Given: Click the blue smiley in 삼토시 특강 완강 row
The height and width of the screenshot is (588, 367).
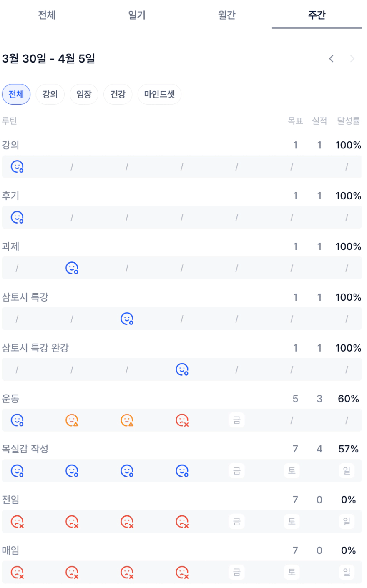Looking at the screenshot, I should [x=182, y=369].
